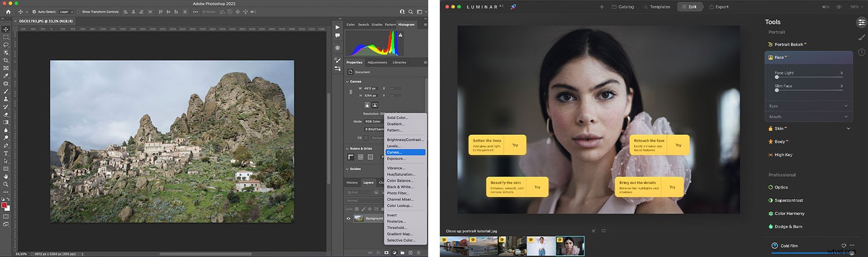
Task: Click Try on Retouch the face
Action: pos(678,145)
